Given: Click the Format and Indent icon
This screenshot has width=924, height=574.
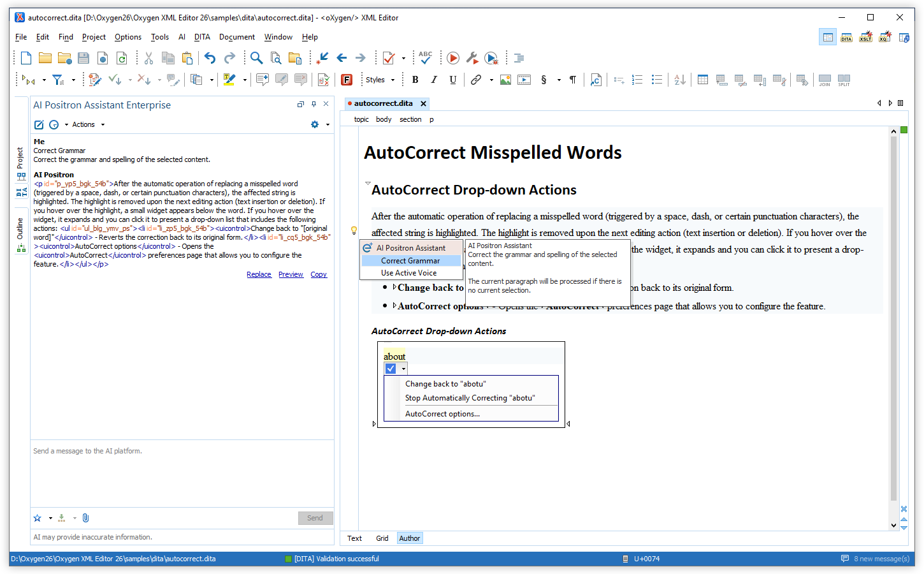Looking at the screenshot, I should (519, 58).
